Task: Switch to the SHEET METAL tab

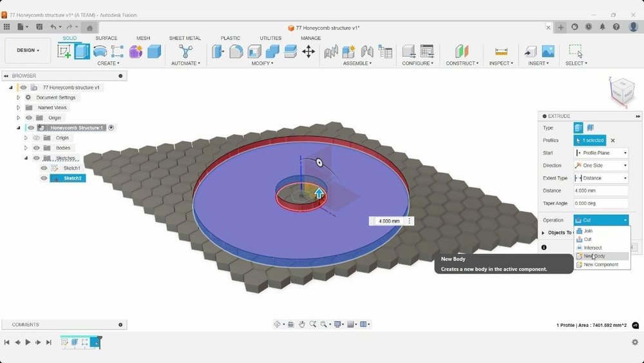Action: click(185, 38)
